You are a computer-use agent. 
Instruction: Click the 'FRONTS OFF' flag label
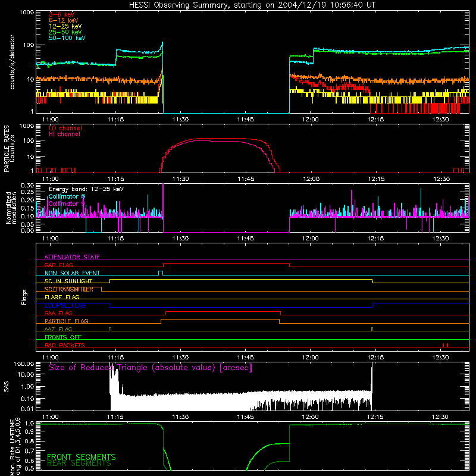[63, 337]
